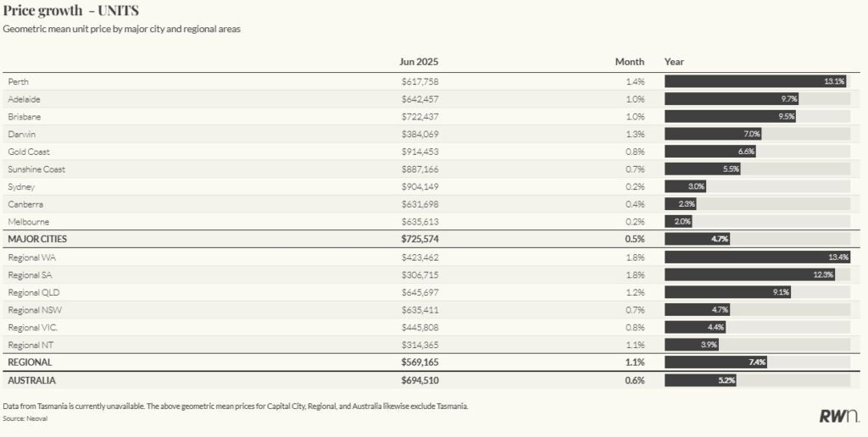
Task: Select the Brisbane row label
Action: click(24, 117)
